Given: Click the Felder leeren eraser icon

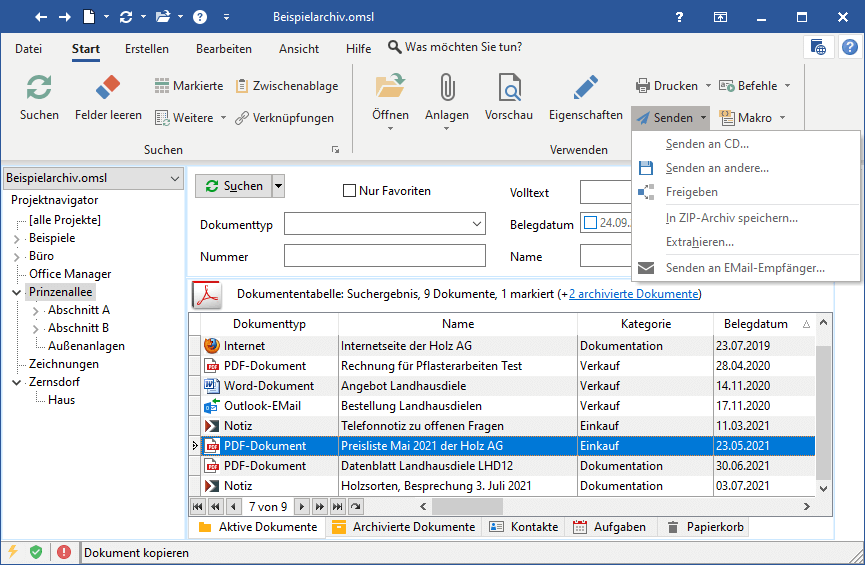Looking at the screenshot, I should coord(108,88).
